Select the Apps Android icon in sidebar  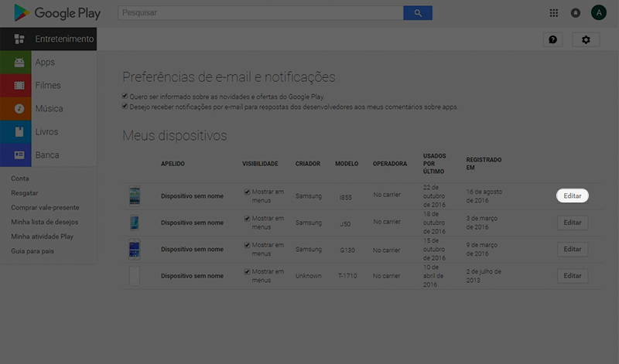coord(19,63)
